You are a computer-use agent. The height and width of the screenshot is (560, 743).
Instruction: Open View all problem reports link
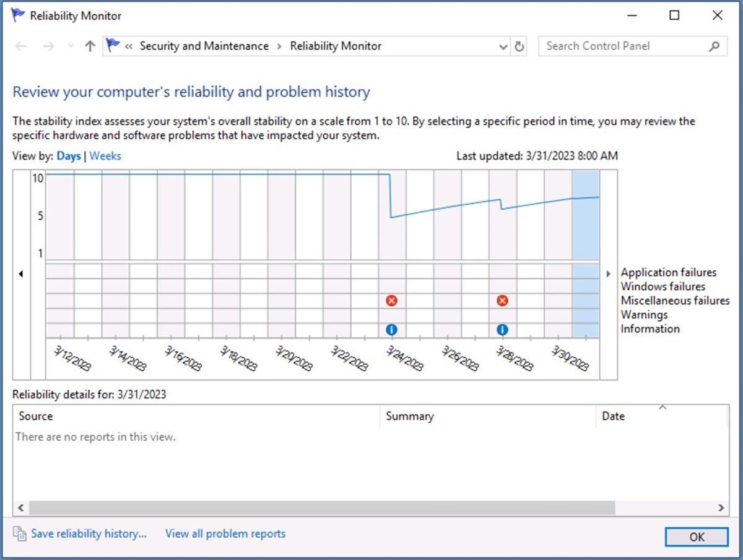(225, 533)
